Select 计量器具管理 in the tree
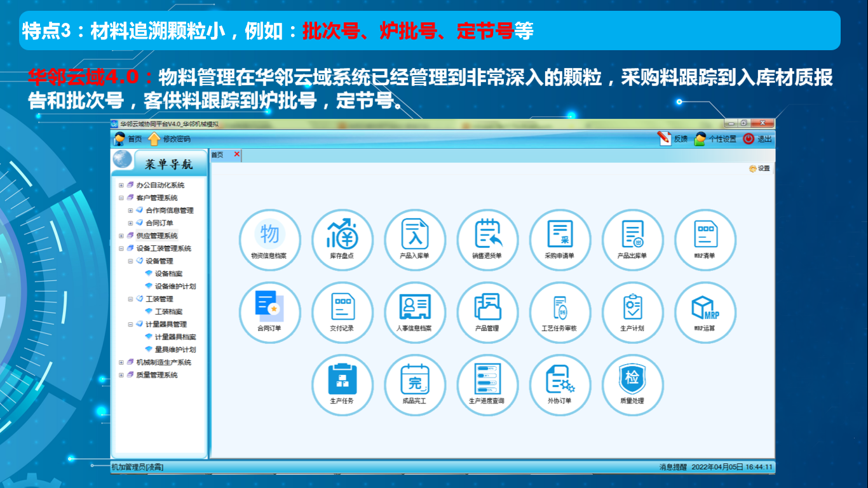The width and height of the screenshot is (868, 488). pos(166,324)
